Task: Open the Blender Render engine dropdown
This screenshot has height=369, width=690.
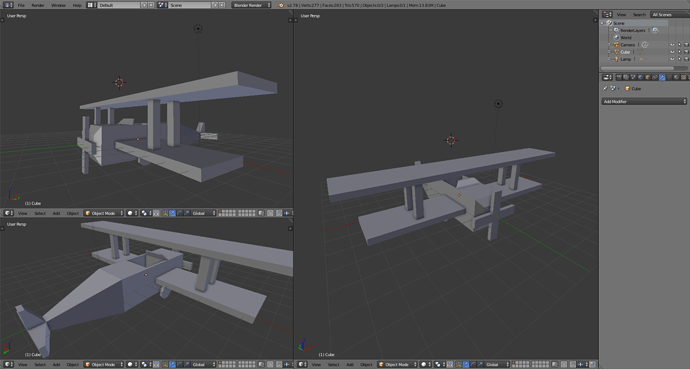Action: click(251, 5)
